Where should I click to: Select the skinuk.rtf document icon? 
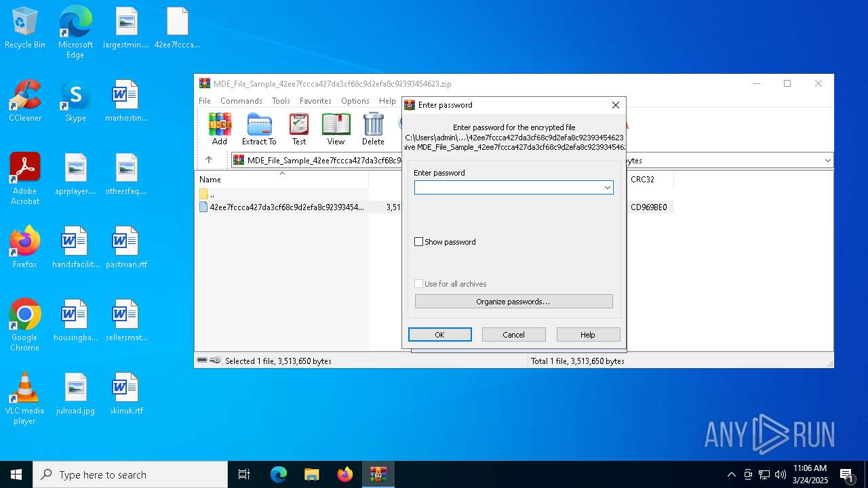[x=126, y=394]
